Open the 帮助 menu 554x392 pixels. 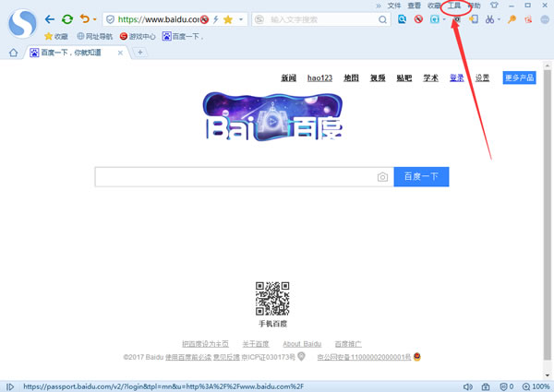(475, 6)
